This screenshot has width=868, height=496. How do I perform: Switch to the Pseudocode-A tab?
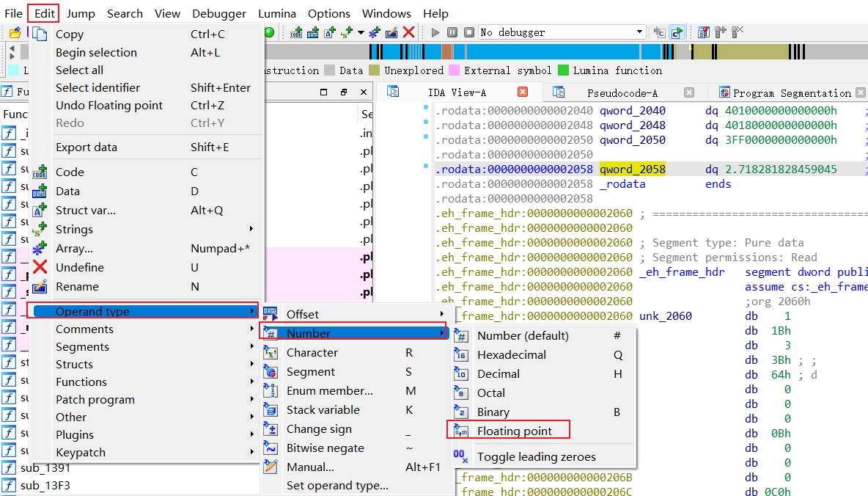[622, 93]
